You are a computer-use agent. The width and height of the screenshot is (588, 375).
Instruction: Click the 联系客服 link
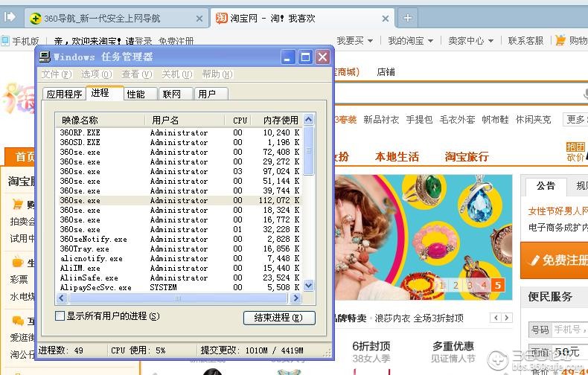525,40
